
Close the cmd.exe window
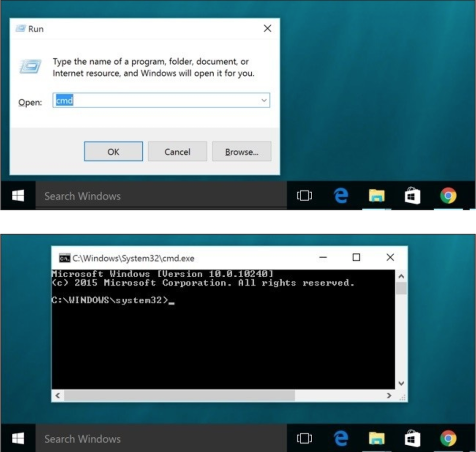coord(390,257)
